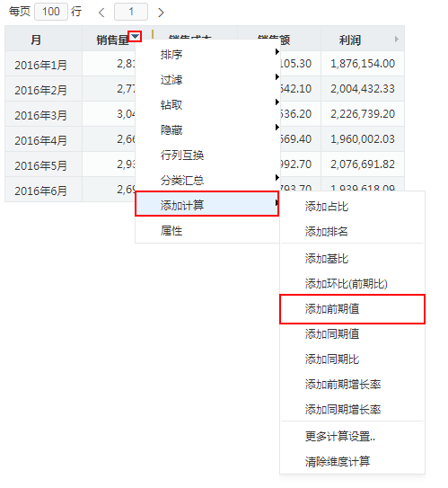This screenshot has height=488, width=448.
Task: Click the arrow in 利润 column header
Action: [397, 40]
